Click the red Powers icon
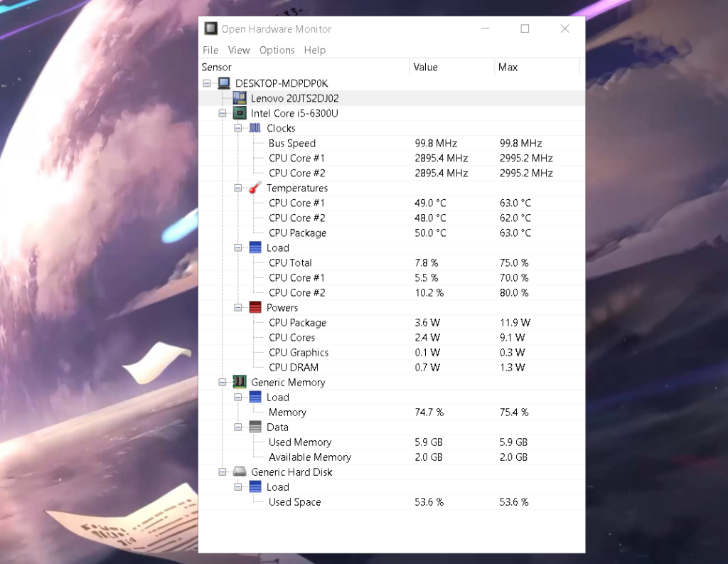728x564 pixels. [255, 307]
